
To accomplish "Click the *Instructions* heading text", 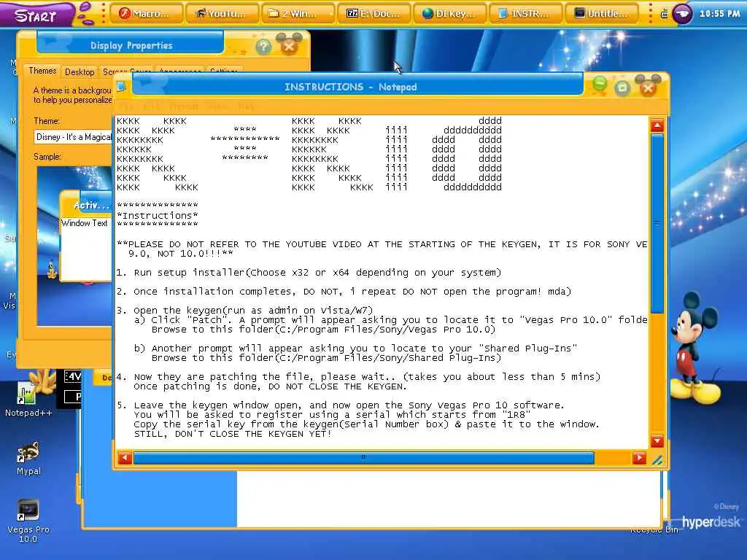I will pyautogui.click(x=158, y=216).
